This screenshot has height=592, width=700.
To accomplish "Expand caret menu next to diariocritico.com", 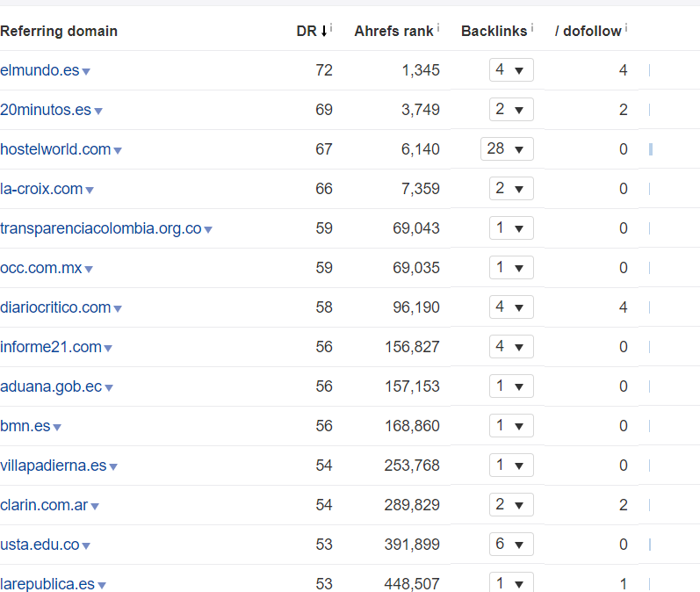I will tap(118, 309).
